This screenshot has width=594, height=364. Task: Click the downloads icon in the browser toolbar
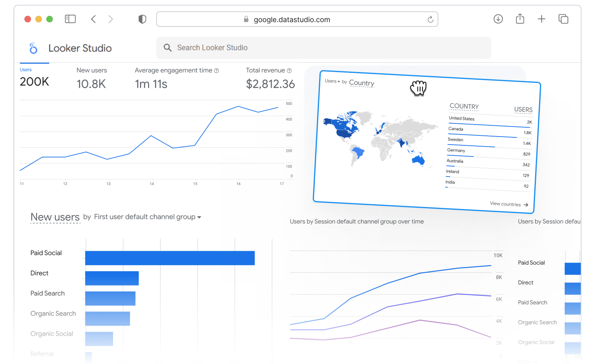498,19
